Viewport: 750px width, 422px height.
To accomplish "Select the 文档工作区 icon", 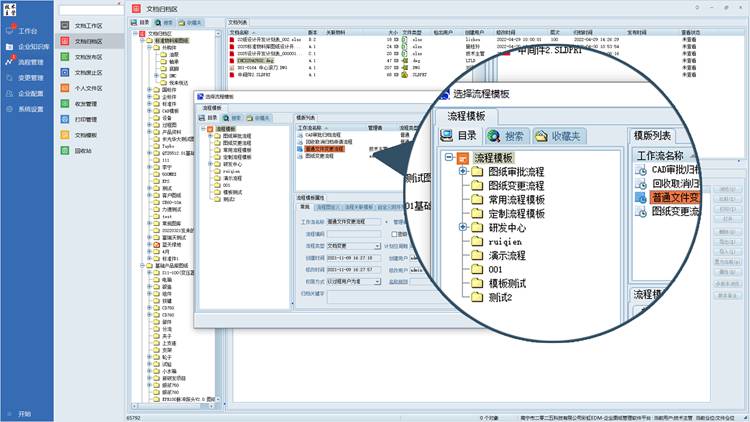I will (67, 27).
